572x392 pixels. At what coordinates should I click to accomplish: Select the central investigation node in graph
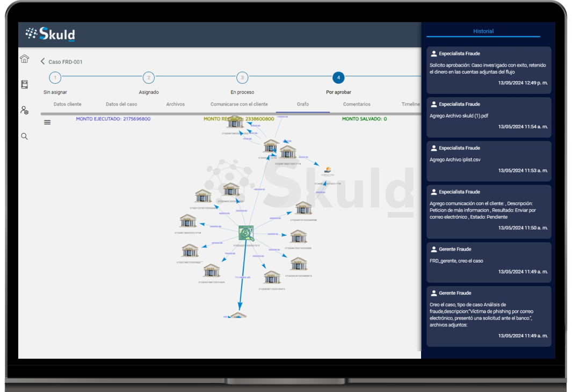(246, 233)
